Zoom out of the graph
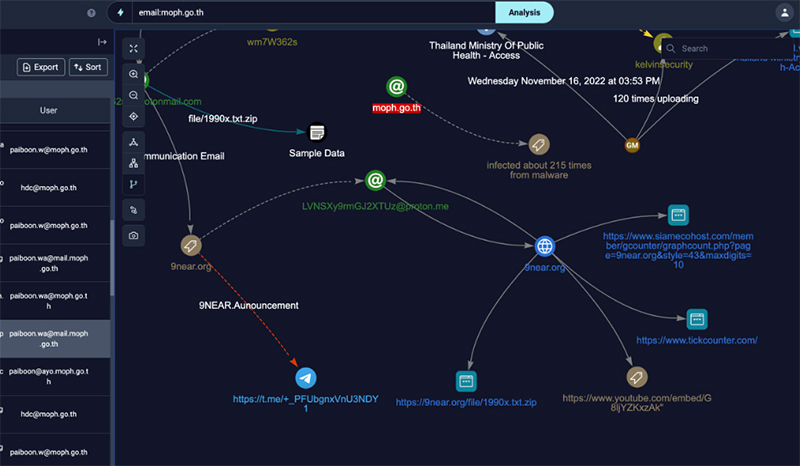The height and width of the screenshot is (466, 800). [x=134, y=95]
